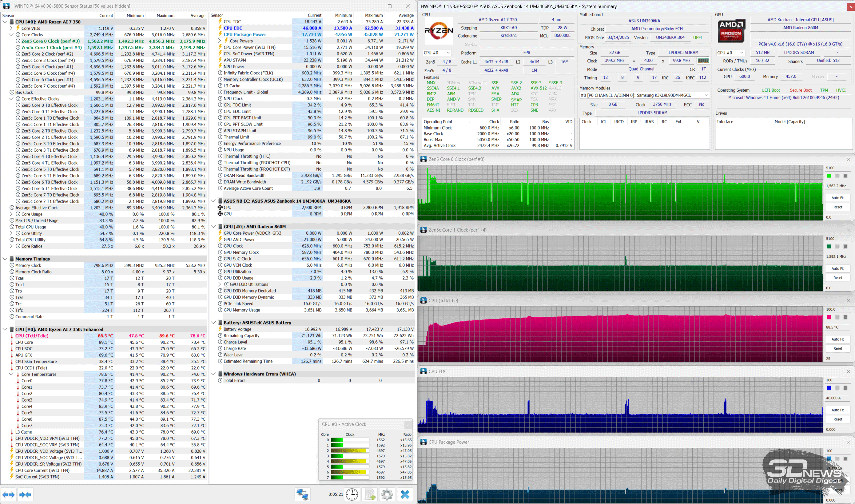Pick the dark green color swatch of the Zen5c Core 1 graph

(829, 247)
